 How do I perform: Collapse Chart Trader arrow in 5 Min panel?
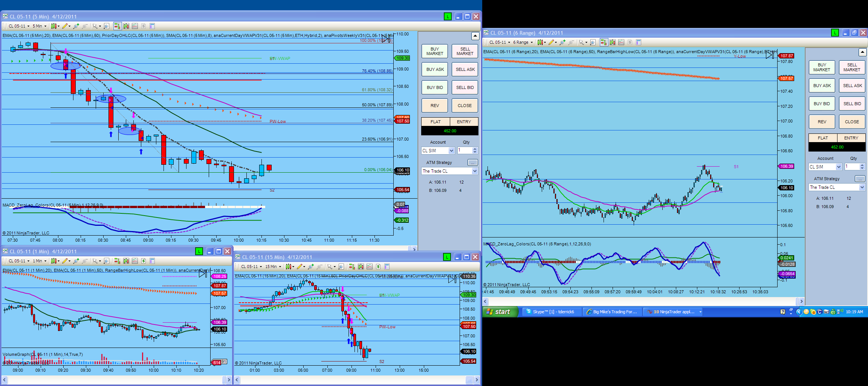(x=475, y=36)
